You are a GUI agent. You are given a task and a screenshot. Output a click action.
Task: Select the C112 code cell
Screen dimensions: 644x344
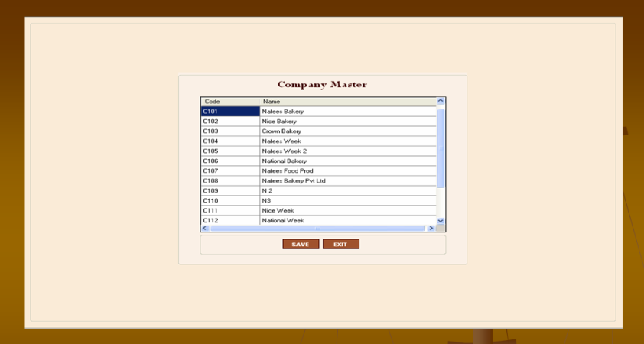pyautogui.click(x=230, y=220)
